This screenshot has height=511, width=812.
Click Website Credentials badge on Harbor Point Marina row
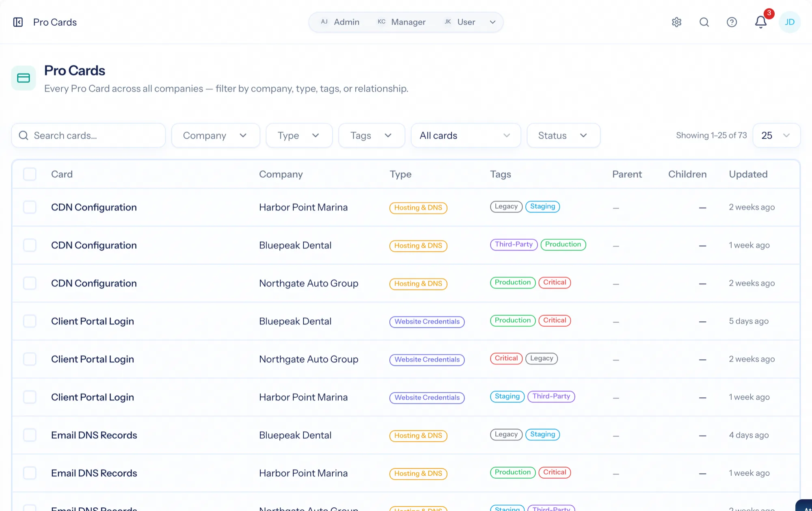(x=427, y=398)
